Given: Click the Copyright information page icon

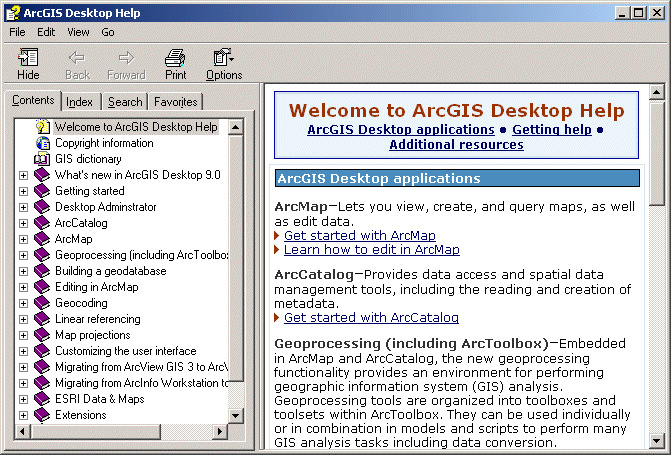Looking at the screenshot, I should pyautogui.click(x=42, y=143).
